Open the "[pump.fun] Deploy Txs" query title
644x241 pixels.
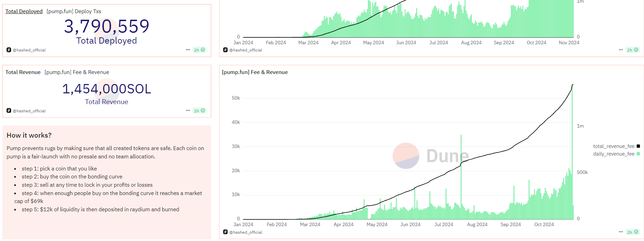pyautogui.click(x=74, y=11)
